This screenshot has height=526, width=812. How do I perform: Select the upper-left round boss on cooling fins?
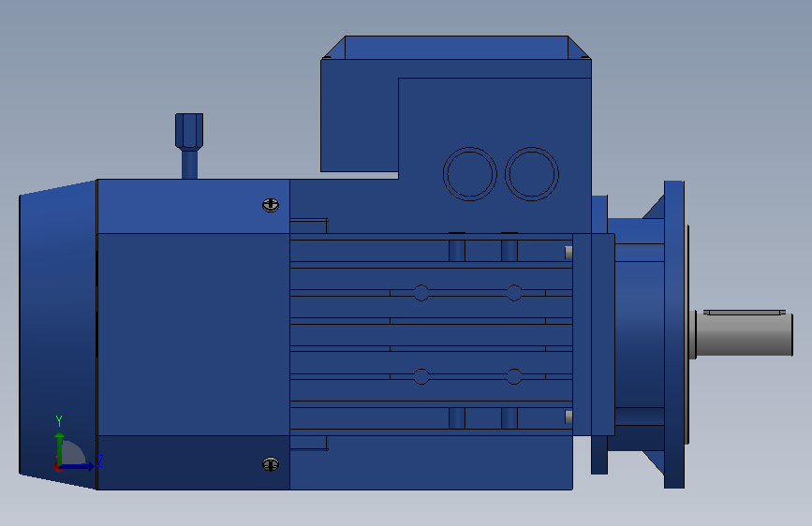421,293
